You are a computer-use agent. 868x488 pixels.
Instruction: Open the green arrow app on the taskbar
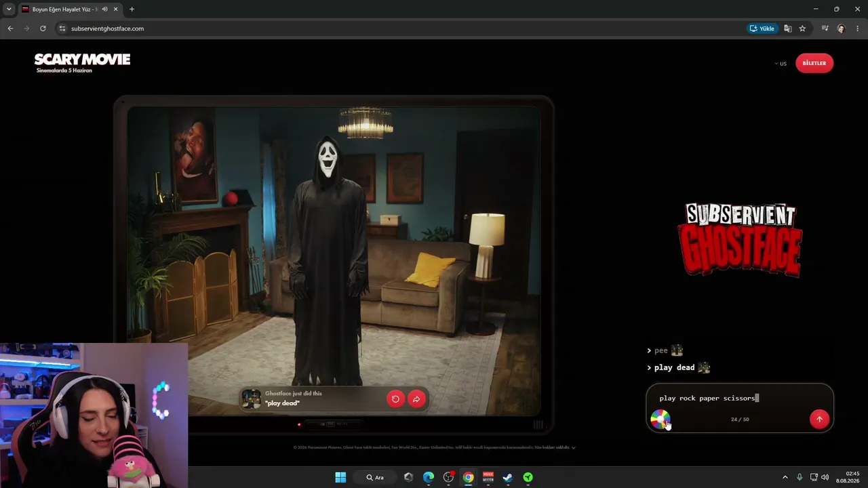528,477
